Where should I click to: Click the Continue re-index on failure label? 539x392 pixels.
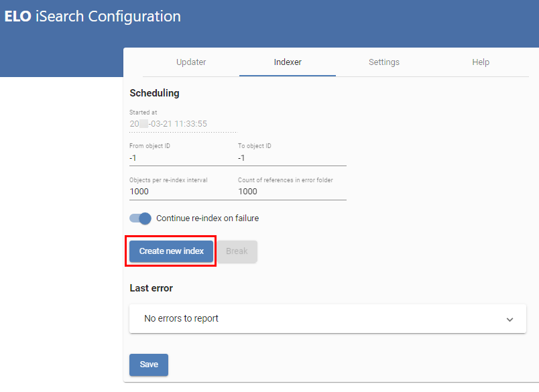coord(207,218)
